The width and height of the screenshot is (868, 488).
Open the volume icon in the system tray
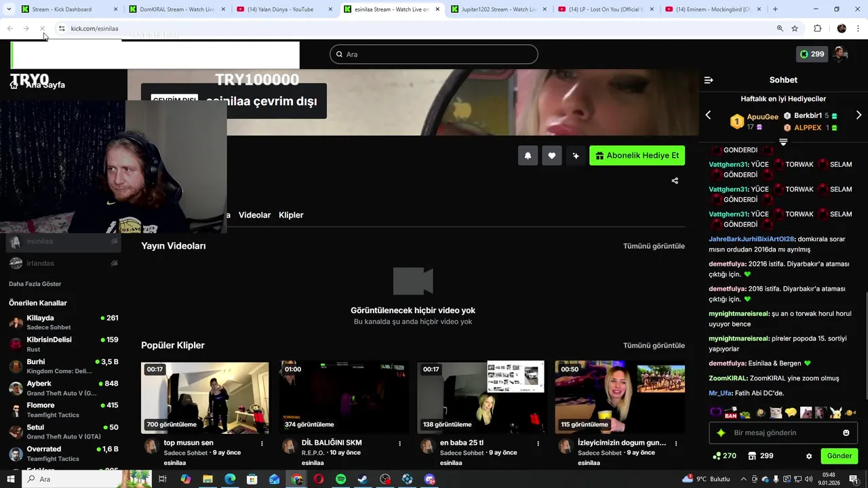pos(808,479)
